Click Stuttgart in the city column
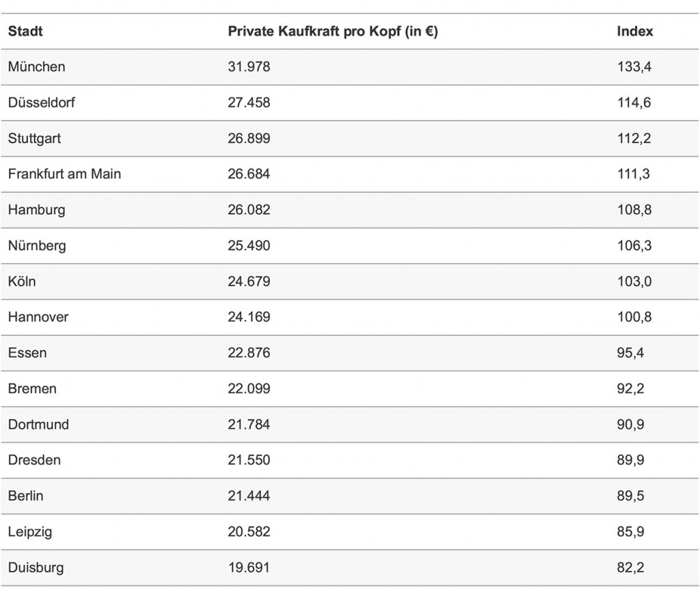This screenshot has width=700, height=605. point(34,138)
